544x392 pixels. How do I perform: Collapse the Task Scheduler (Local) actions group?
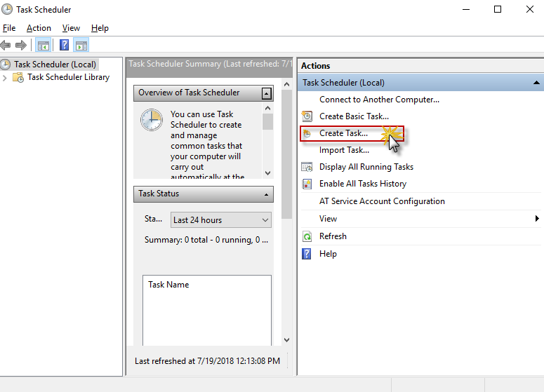click(536, 83)
